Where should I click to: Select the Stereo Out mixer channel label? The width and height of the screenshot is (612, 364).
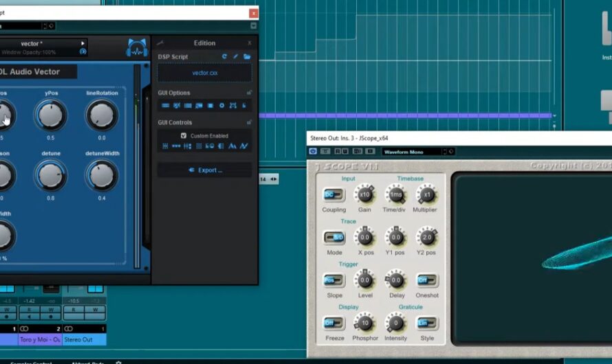click(x=85, y=339)
